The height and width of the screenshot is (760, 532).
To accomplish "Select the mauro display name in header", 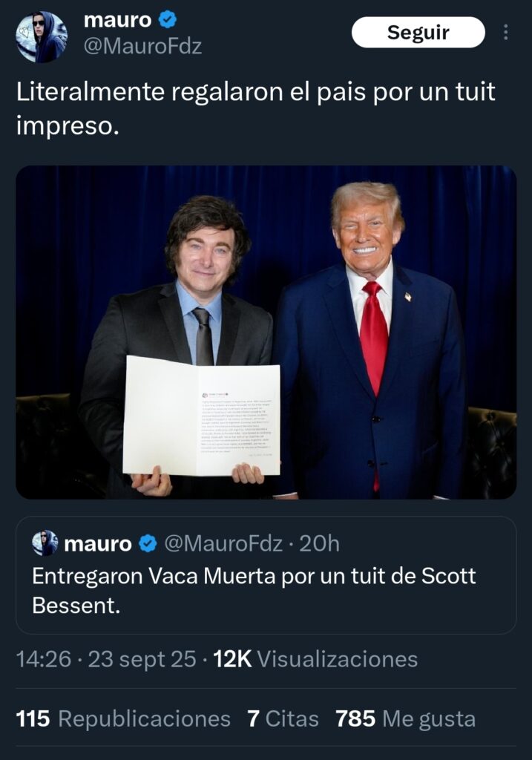I will pyautogui.click(x=118, y=20).
